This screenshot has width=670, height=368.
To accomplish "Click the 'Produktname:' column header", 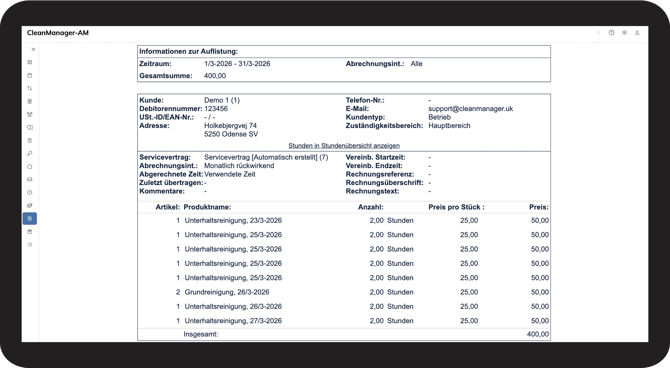I will tap(207, 207).
